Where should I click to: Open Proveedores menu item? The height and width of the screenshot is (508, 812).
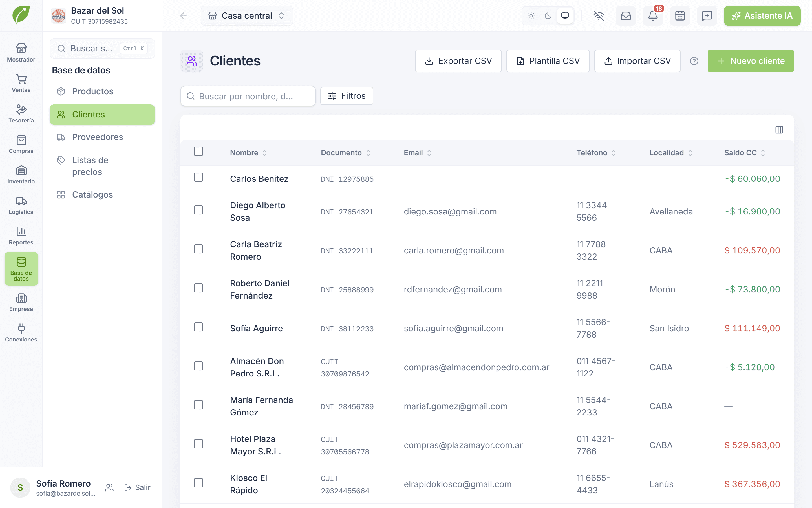(x=102, y=137)
